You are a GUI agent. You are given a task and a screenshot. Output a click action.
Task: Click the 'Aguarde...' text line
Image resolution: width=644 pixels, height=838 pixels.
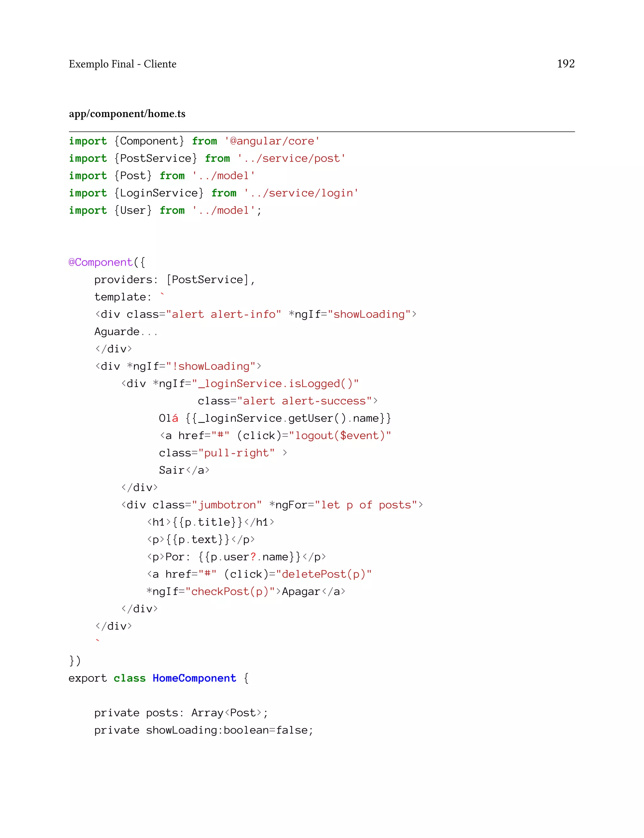click(x=126, y=332)
